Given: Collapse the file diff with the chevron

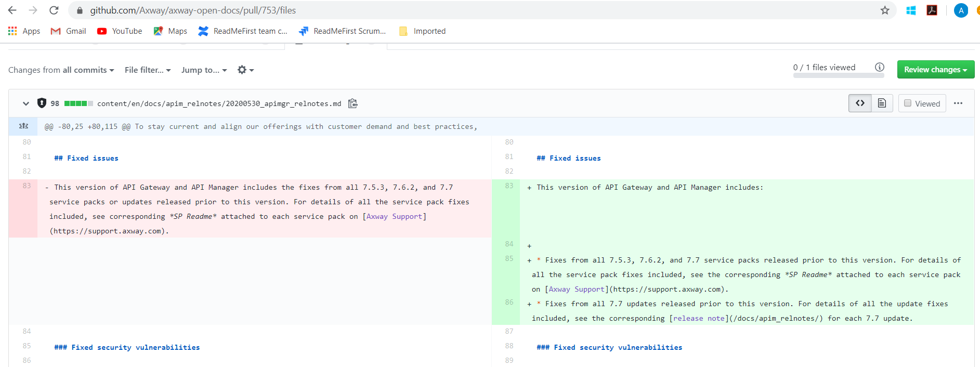Looking at the screenshot, I should pos(25,103).
